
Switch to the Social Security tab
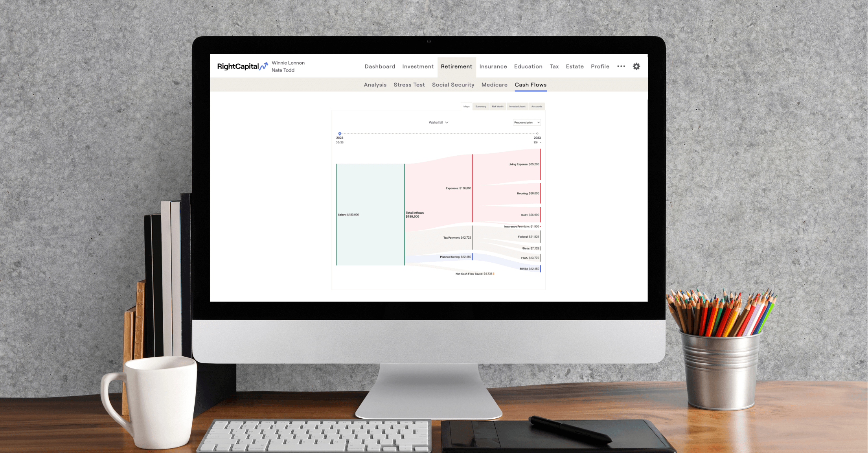[453, 85]
